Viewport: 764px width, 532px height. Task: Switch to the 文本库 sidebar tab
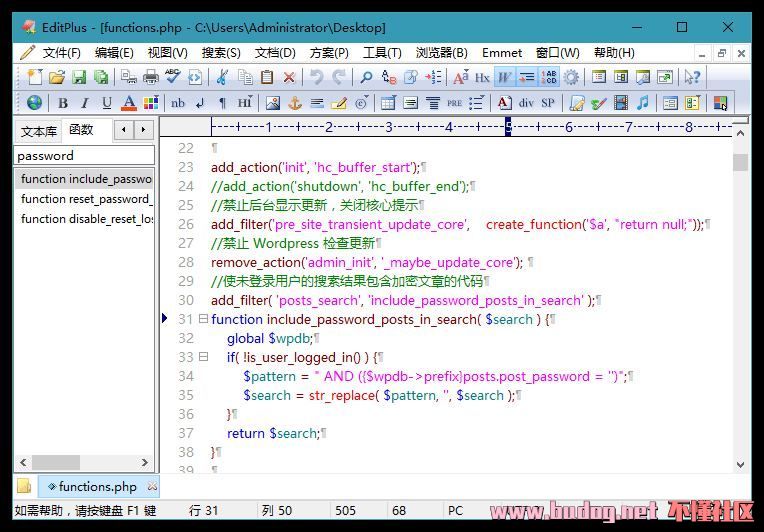38,131
